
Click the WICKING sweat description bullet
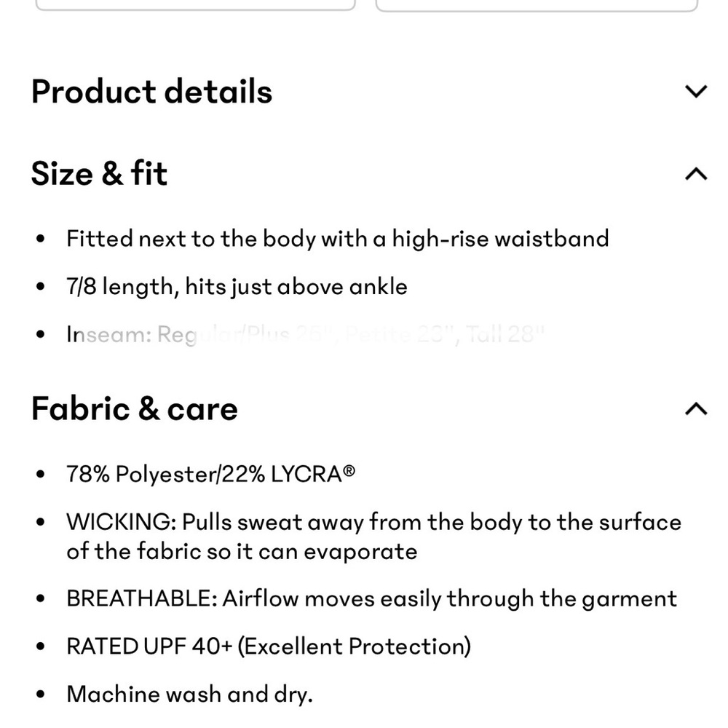(373, 536)
